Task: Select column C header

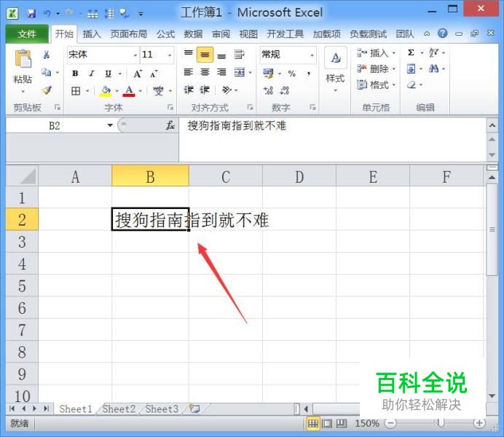Action: [226, 176]
